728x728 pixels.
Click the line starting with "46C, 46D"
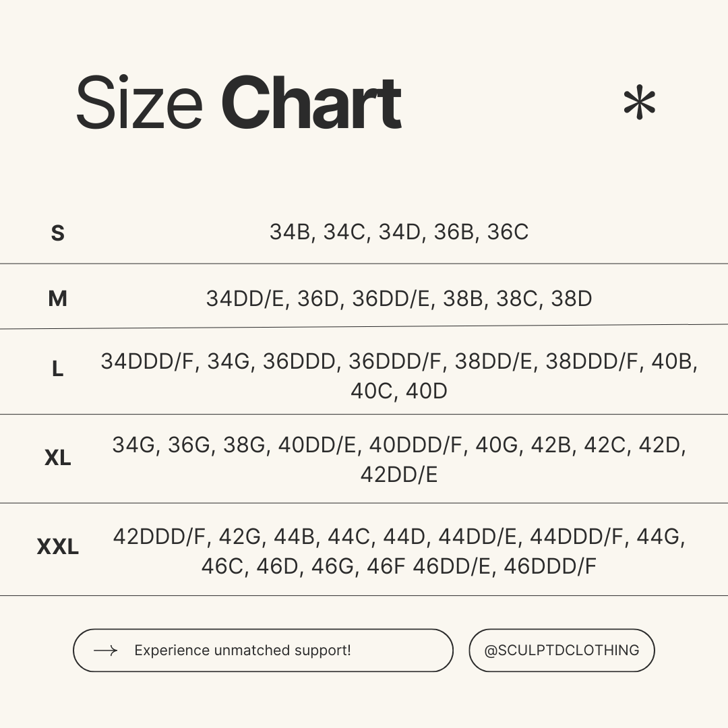(399, 566)
